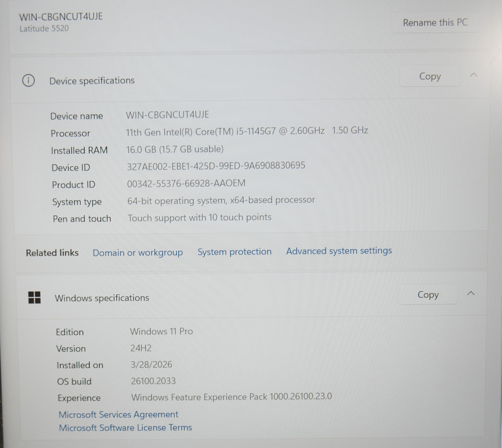This screenshot has width=502, height=448.
Task: Select Device name value WIN-CBGNCUT4UJE
Action: point(167,115)
